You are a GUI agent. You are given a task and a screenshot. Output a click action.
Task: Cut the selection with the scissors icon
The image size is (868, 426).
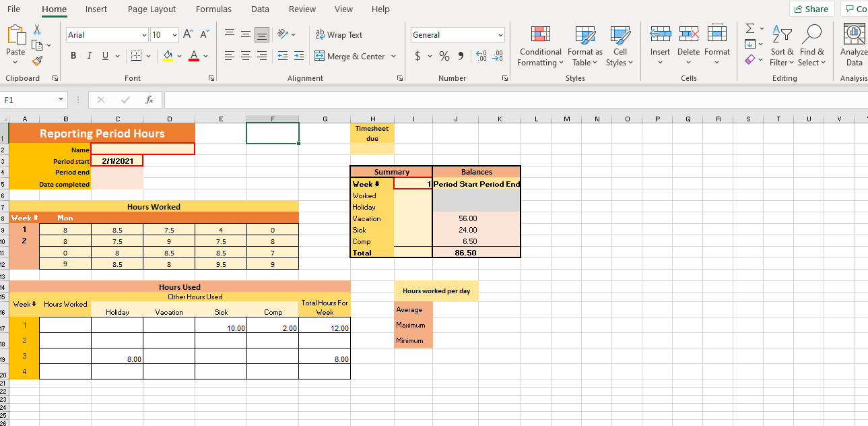37,30
